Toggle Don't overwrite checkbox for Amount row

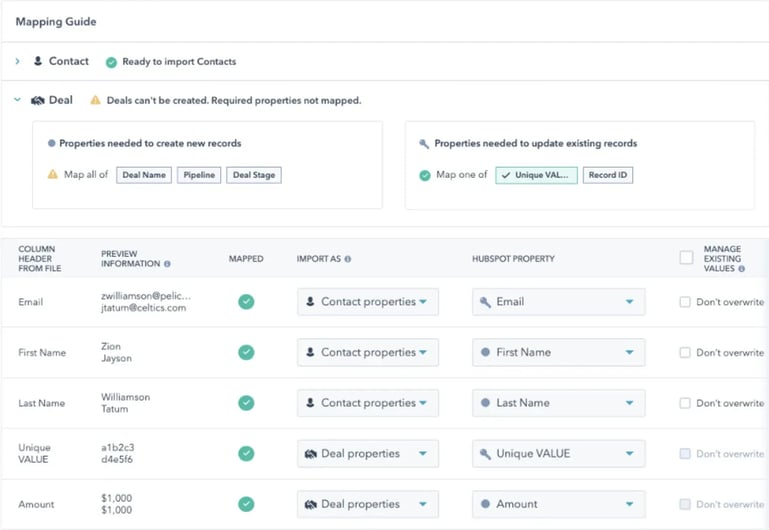(685, 504)
